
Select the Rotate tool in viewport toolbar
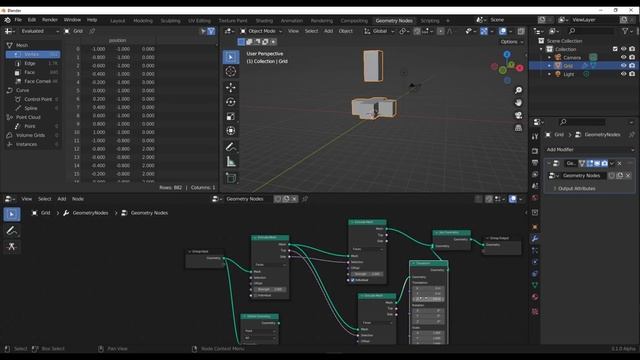pos(231,102)
